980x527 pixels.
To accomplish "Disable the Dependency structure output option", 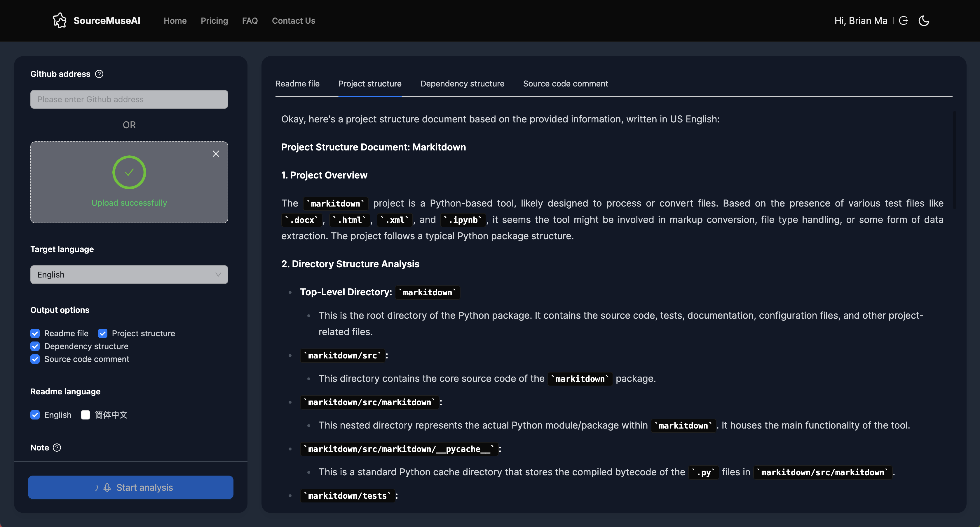I will click(35, 346).
